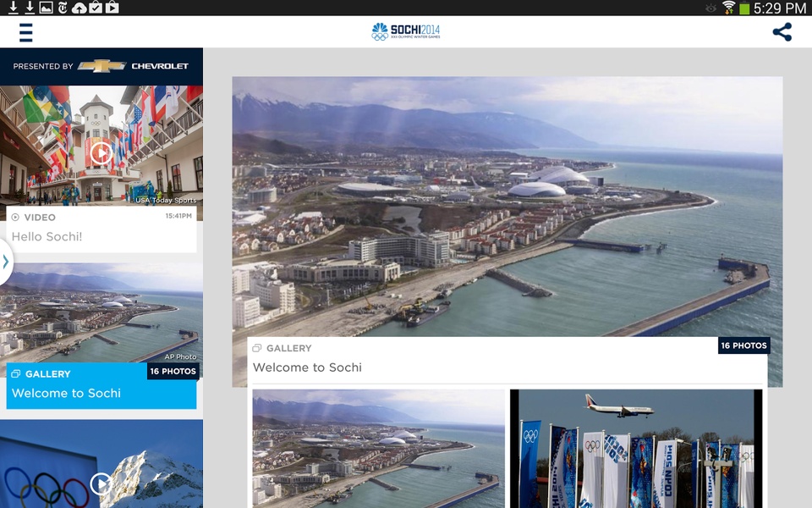The height and width of the screenshot is (508, 812).
Task: Open the "Hello Sochi!" video title
Action: (47, 236)
